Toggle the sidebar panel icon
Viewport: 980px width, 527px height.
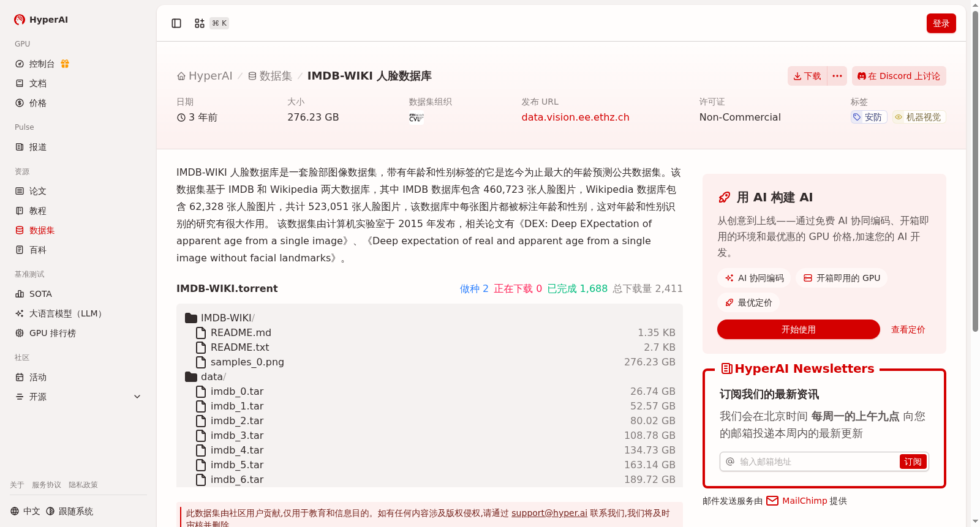coord(176,23)
